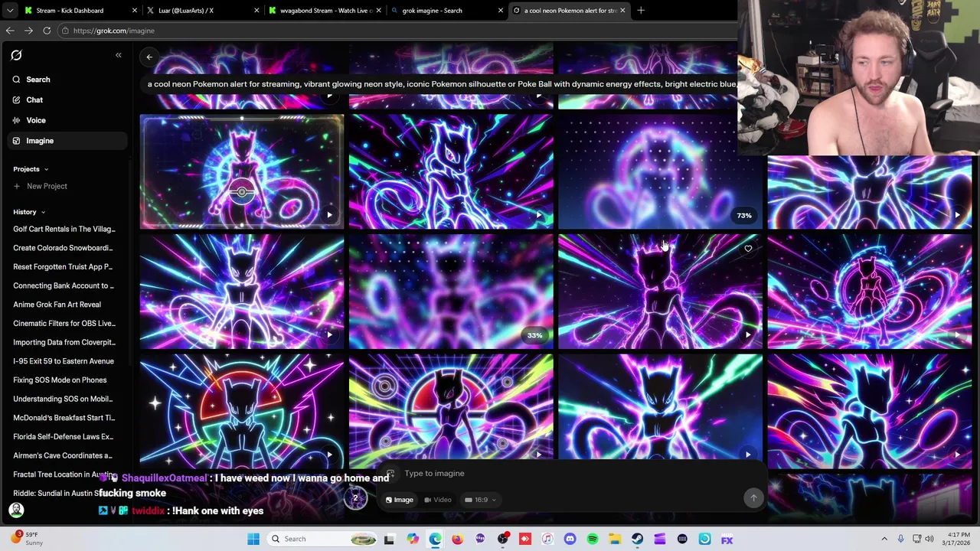Open history item "Connecting Bank Account to ..."
Screen dimensions: 980x551
(x=63, y=285)
